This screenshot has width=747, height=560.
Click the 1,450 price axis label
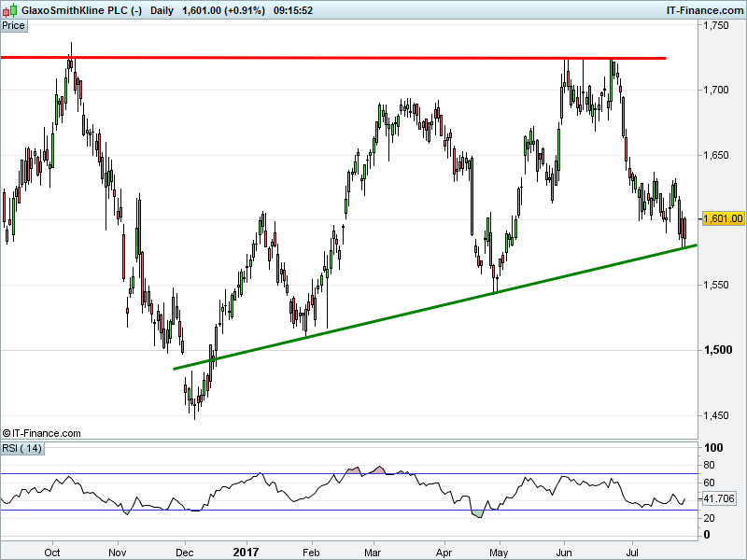click(716, 415)
